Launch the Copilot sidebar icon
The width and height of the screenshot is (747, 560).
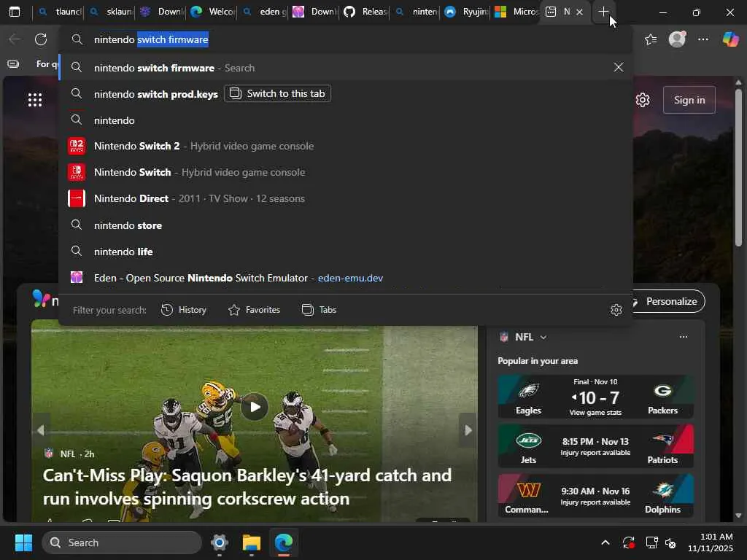tap(730, 39)
